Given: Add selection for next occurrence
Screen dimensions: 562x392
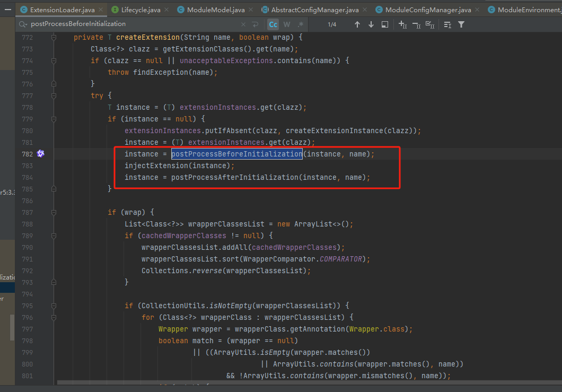Looking at the screenshot, I should [402, 24].
